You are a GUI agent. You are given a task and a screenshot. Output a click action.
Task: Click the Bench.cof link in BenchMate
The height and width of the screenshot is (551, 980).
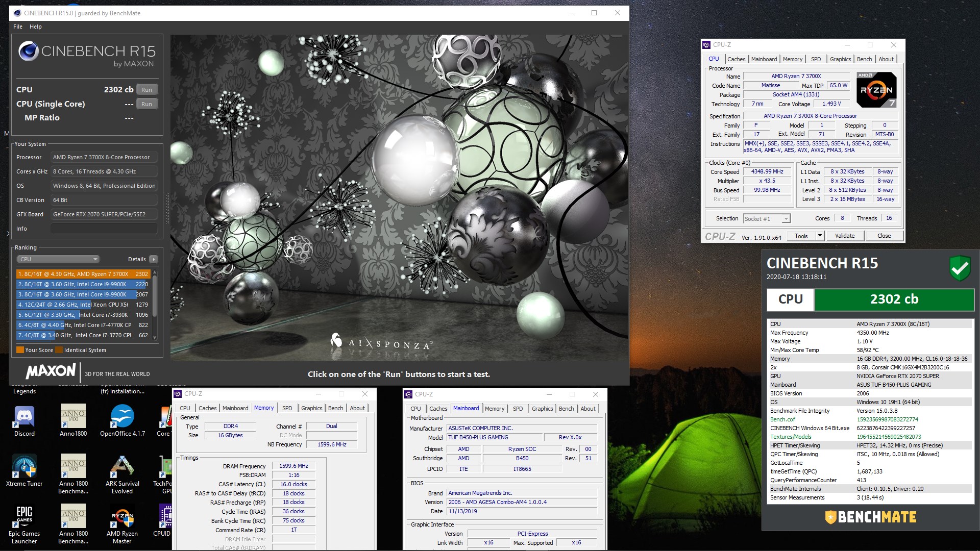click(x=782, y=419)
